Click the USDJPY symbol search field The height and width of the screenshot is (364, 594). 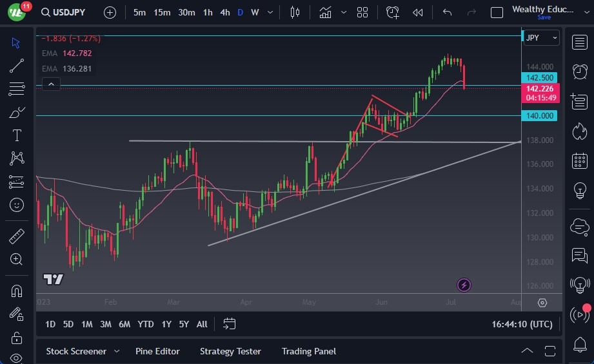coord(67,12)
